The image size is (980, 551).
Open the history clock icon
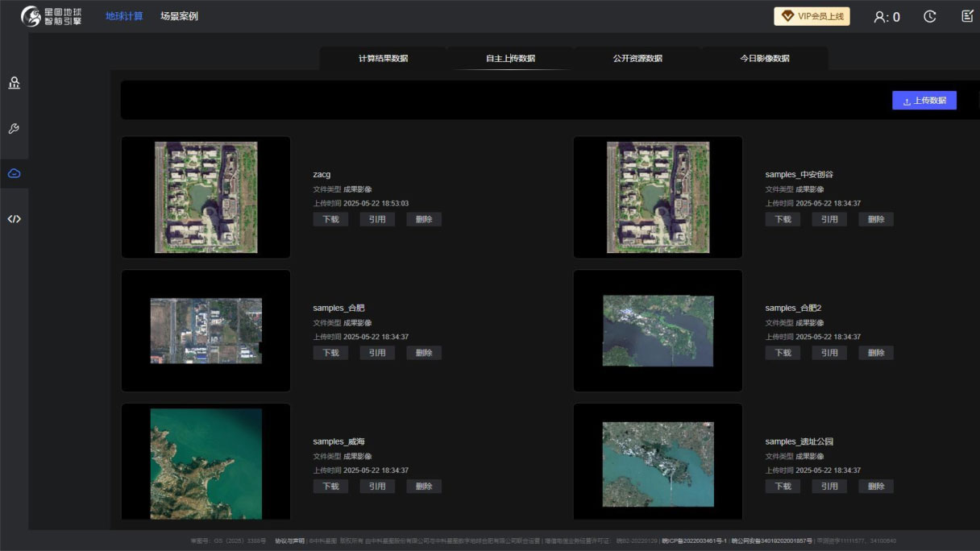(929, 17)
